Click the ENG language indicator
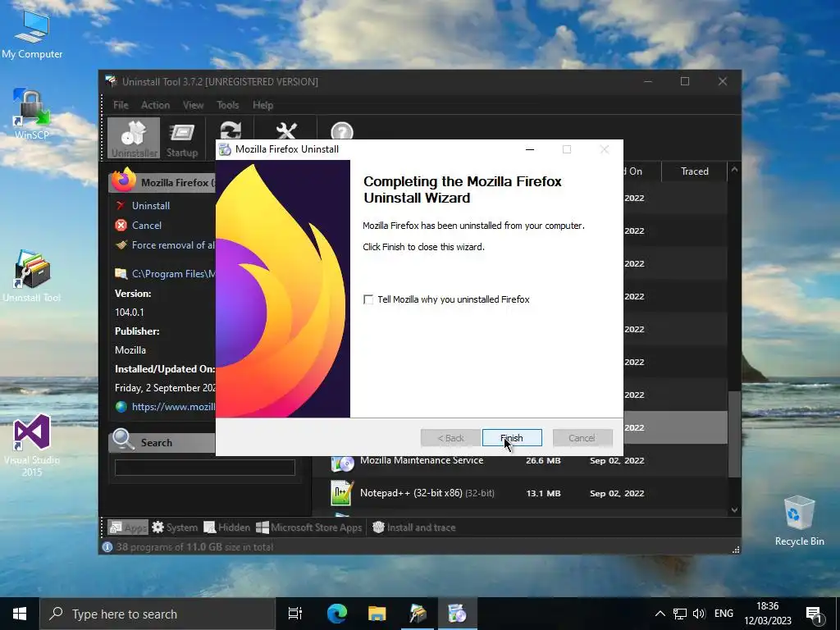840x630 pixels. click(x=724, y=614)
